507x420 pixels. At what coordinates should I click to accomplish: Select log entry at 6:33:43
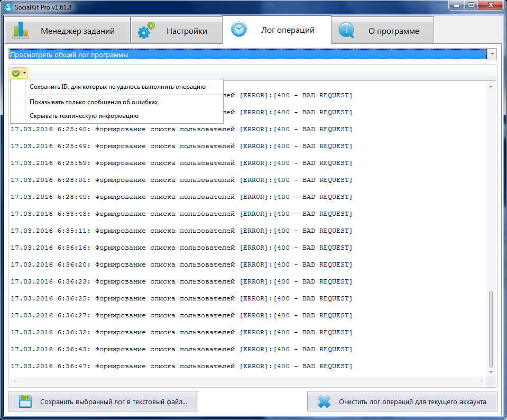181,214
